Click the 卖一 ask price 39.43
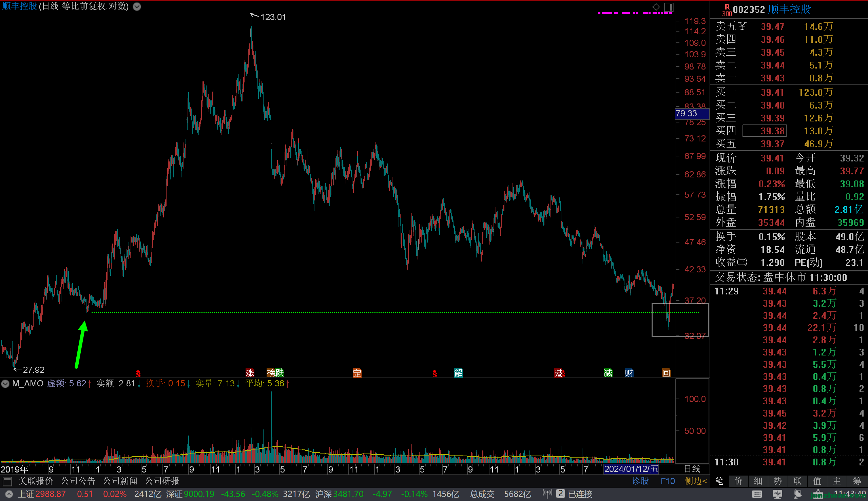Viewport: 868px width, 501px height. 772,78
